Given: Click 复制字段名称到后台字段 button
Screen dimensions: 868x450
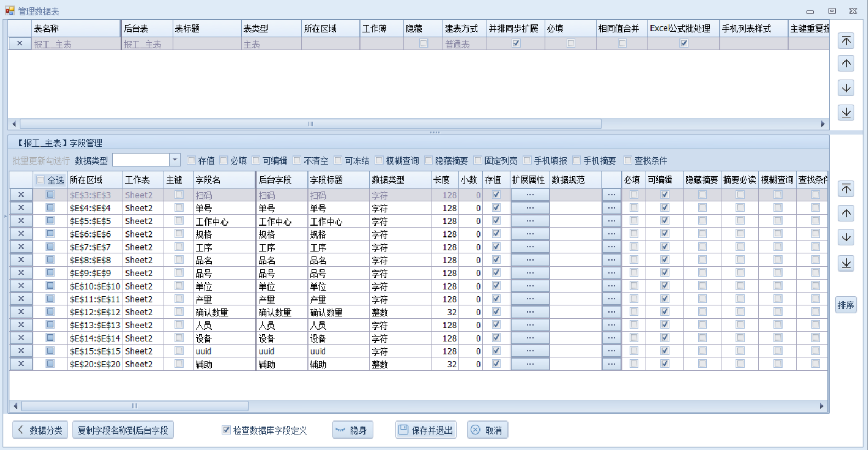Looking at the screenshot, I should point(123,430).
